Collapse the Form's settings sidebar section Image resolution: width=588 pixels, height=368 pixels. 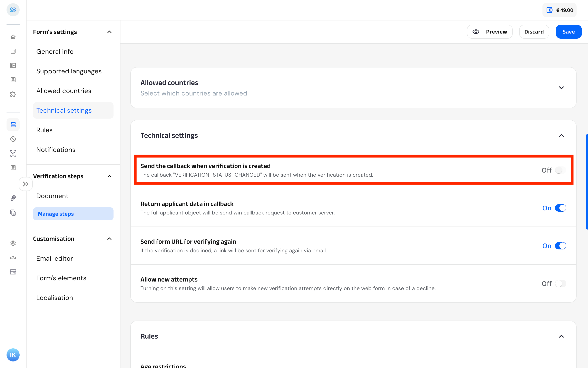pyautogui.click(x=109, y=32)
